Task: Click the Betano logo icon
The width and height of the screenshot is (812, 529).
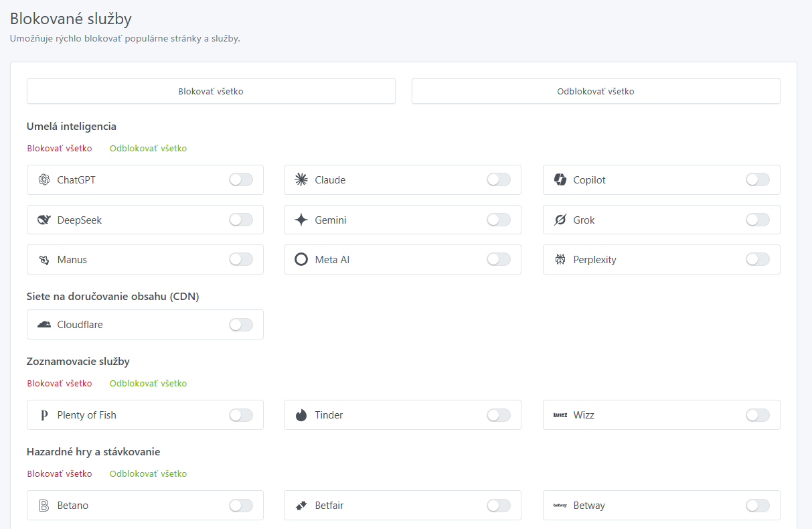Action: pyautogui.click(x=44, y=506)
